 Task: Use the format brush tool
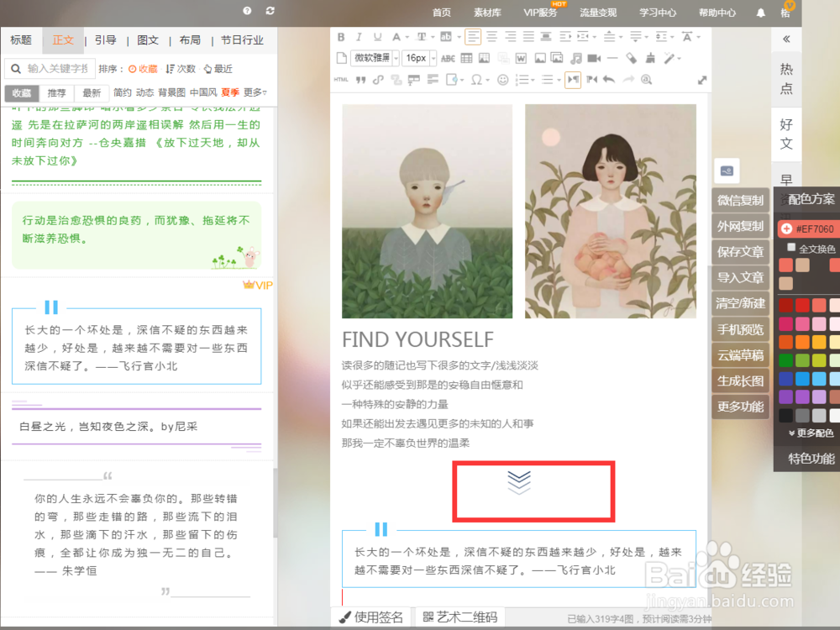650,58
